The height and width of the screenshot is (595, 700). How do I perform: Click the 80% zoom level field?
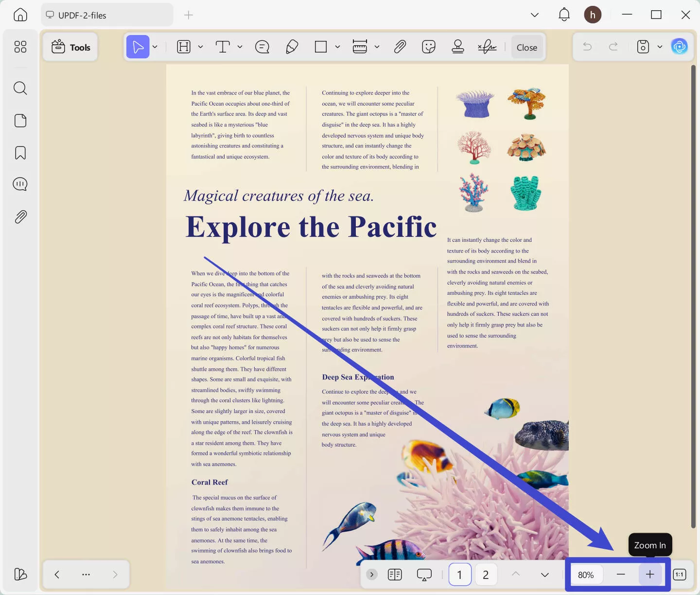[586, 575]
